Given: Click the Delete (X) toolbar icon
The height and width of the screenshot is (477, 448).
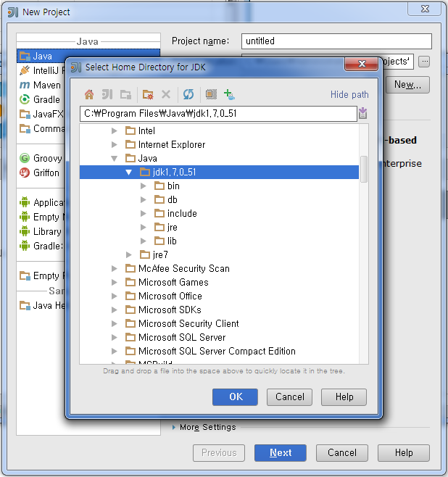Looking at the screenshot, I should point(166,95).
